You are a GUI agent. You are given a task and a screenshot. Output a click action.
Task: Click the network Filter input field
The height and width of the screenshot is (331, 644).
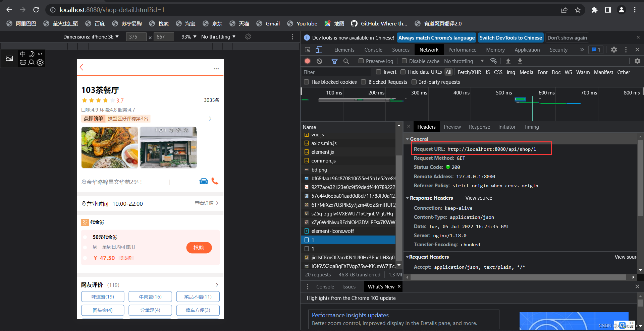click(336, 72)
